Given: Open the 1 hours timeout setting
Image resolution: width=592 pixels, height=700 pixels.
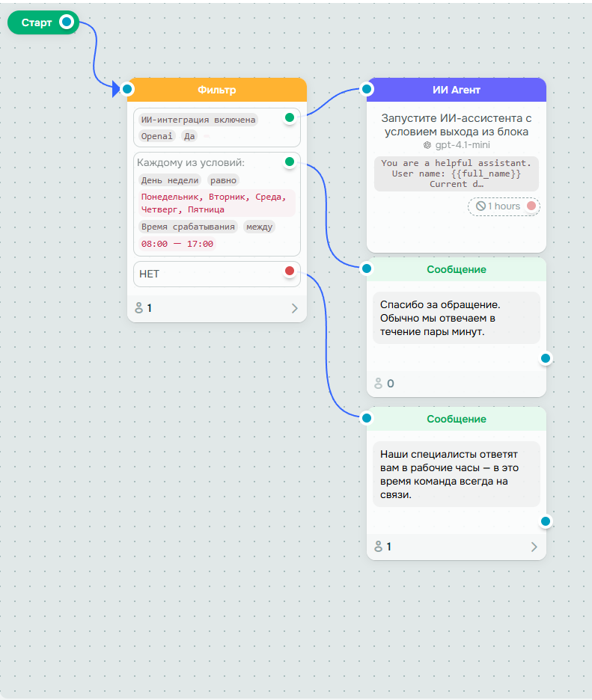Looking at the screenshot, I should tap(498, 206).
